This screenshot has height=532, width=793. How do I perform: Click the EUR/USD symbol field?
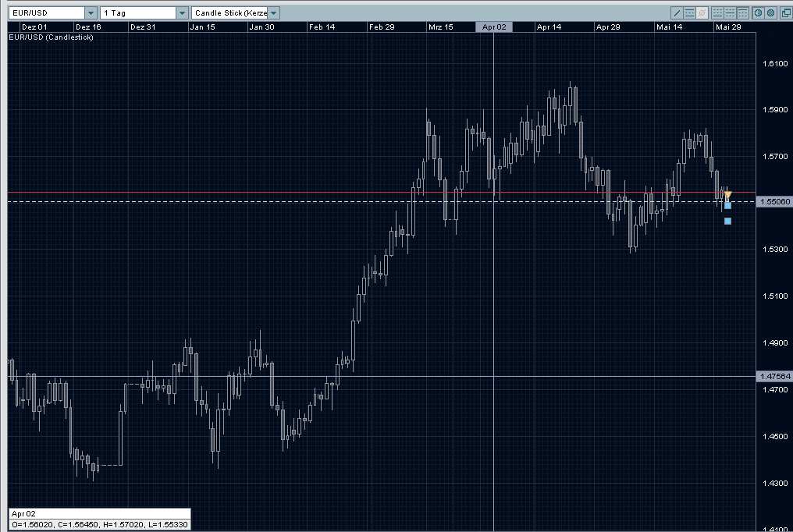point(47,12)
